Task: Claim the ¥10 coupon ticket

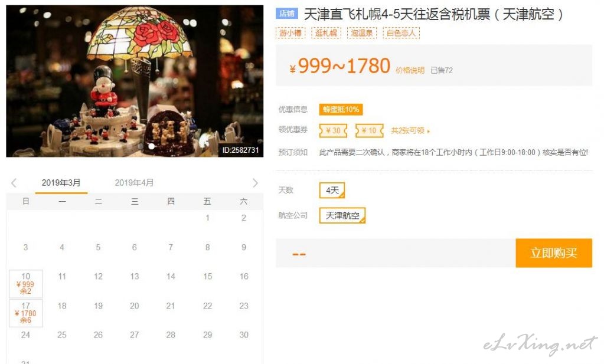Action: [370, 130]
